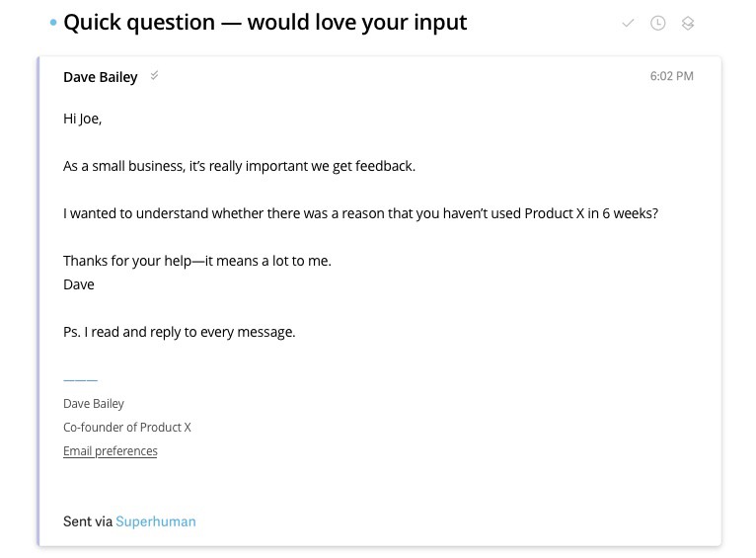The image size is (756, 558).
Task: Mark the email done with the checkmark icon
Action: click(x=628, y=23)
